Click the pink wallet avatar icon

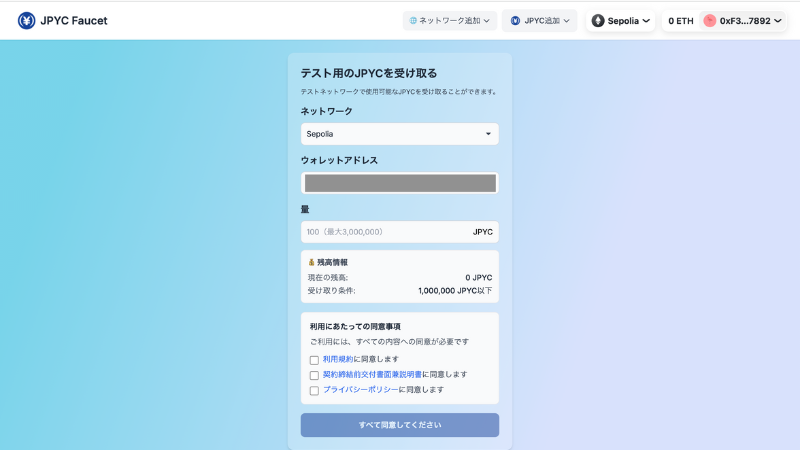[710, 21]
